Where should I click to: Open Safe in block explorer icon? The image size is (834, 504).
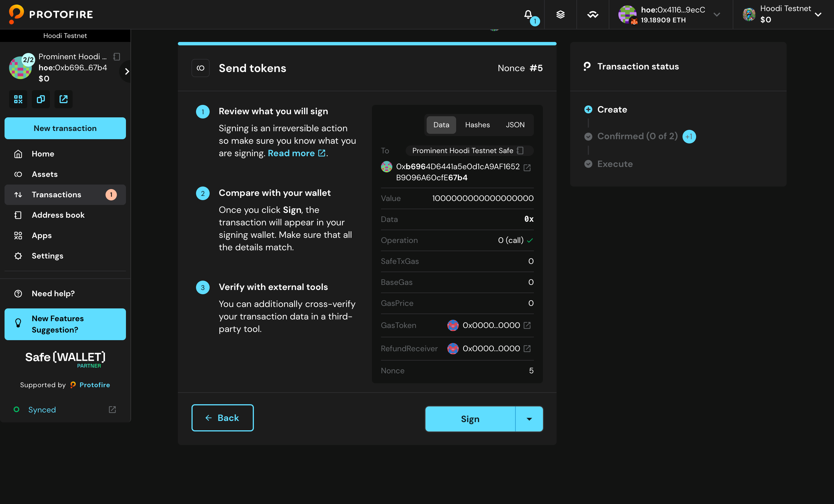coord(64,99)
